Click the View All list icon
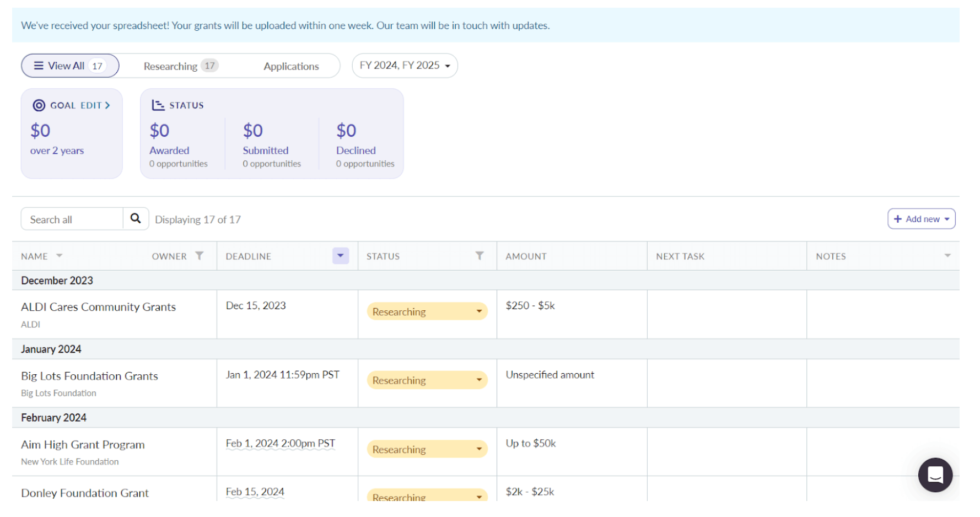This screenshot has width=980, height=517. click(39, 66)
